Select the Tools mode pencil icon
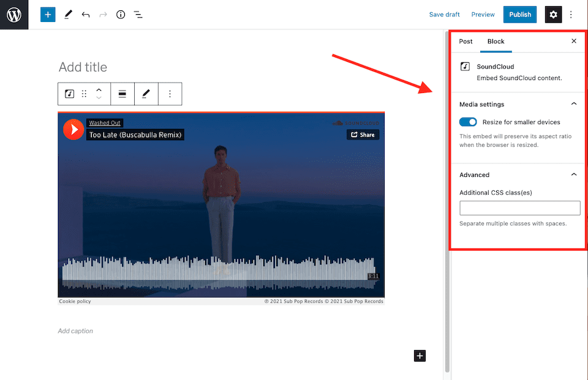The image size is (588, 380). (x=68, y=14)
